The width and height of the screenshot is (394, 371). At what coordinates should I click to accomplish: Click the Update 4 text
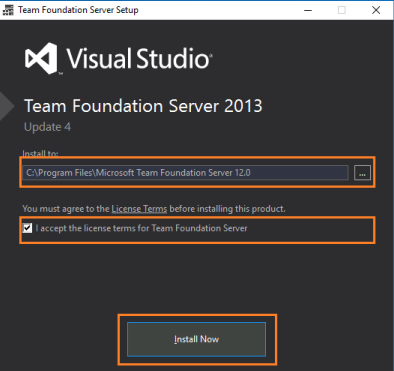click(x=47, y=127)
